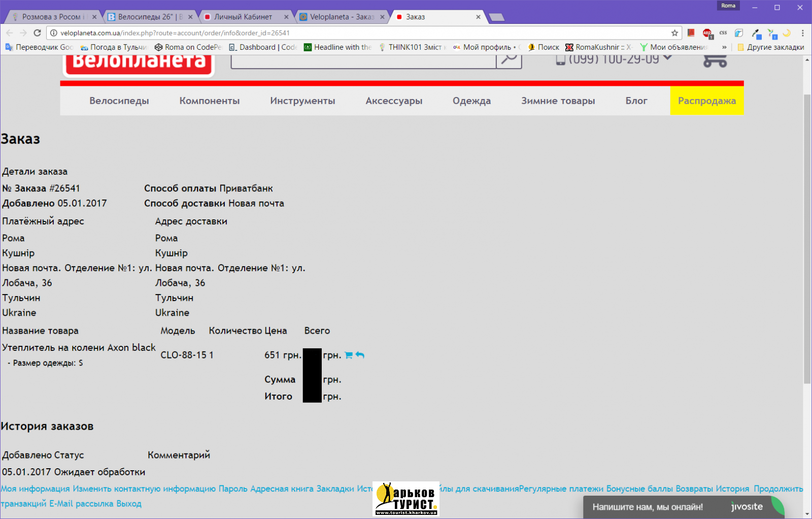Image resolution: width=812 pixels, height=519 pixels.
Task: Expand the phone number dropdown
Action: [668, 58]
